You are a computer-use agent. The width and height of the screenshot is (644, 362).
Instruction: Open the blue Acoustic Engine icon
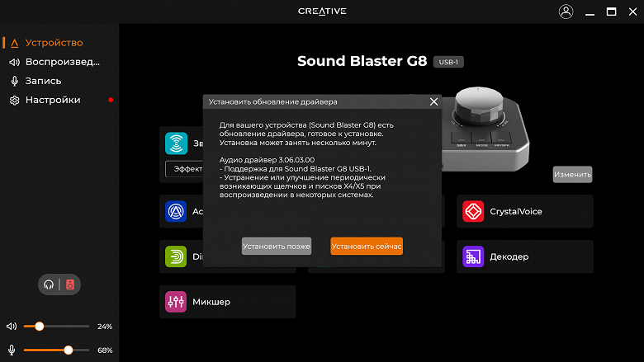(176, 211)
